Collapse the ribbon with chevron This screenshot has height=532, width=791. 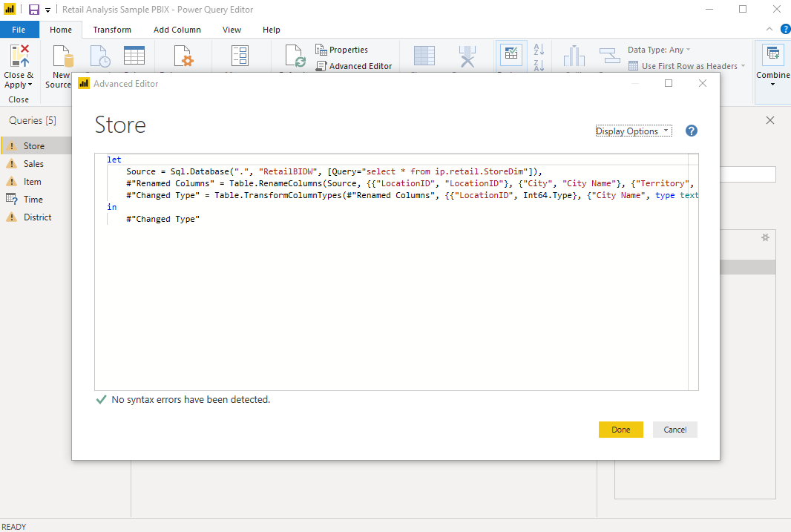click(x=769, y=29)
